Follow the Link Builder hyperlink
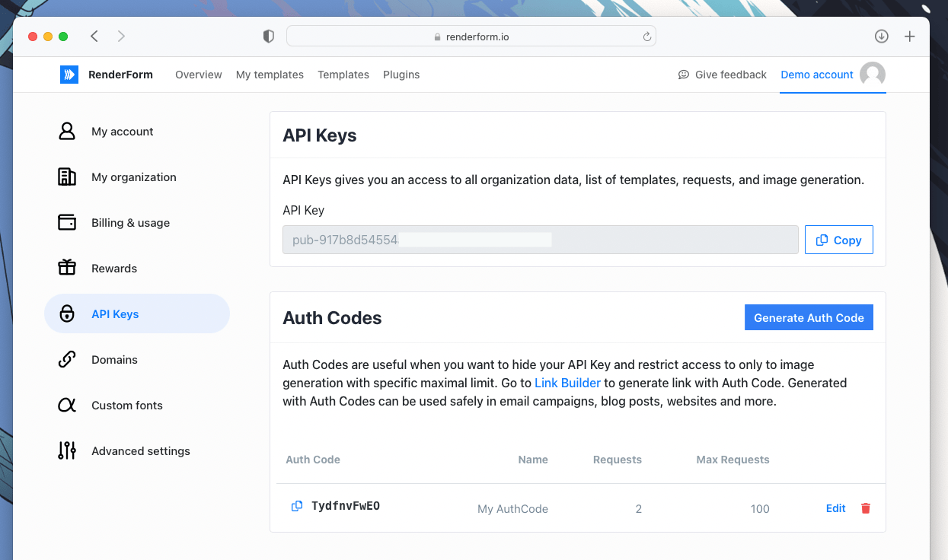 click(x=567, y=383)
